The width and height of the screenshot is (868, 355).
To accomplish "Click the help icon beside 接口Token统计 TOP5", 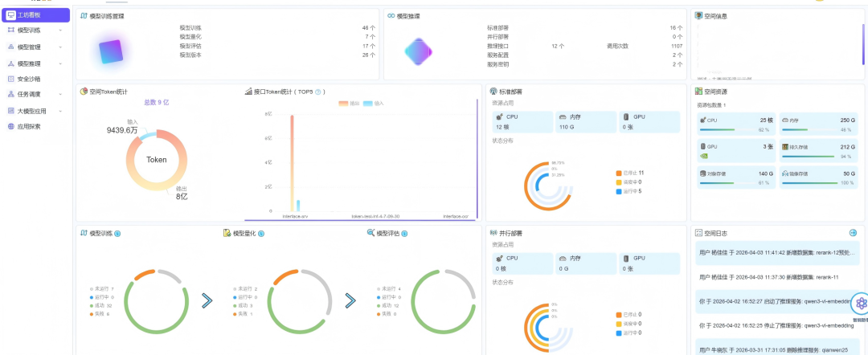I will tap(318, 92).
